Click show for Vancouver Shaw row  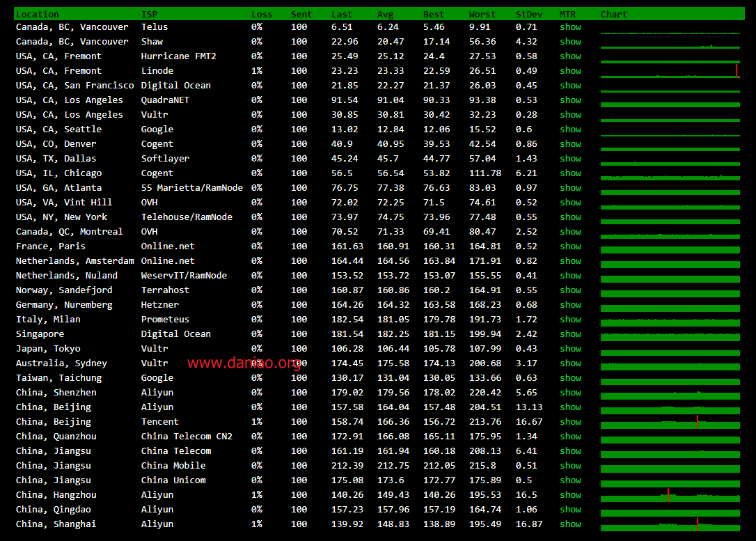click(570, 42)
